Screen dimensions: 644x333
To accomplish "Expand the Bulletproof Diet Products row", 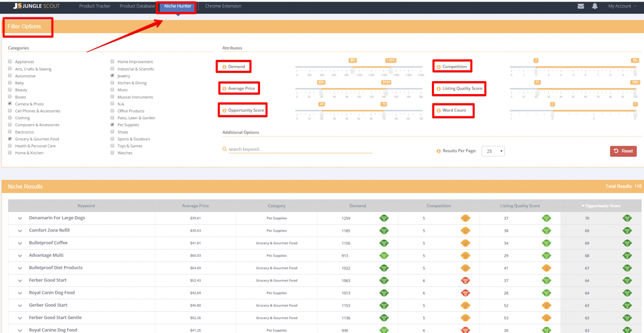I will pyautogui.click(x=20, y=268).
